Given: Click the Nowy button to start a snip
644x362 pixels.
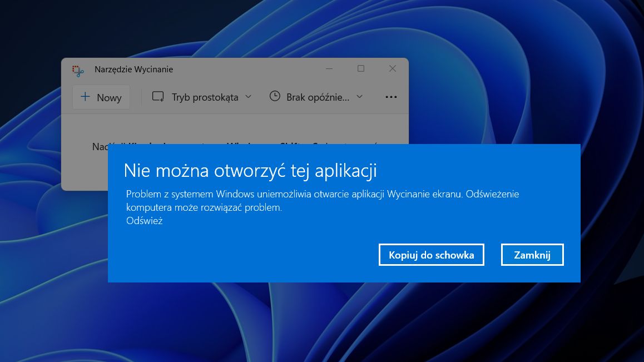Looking at the screenshot, I should pos(101,97).
